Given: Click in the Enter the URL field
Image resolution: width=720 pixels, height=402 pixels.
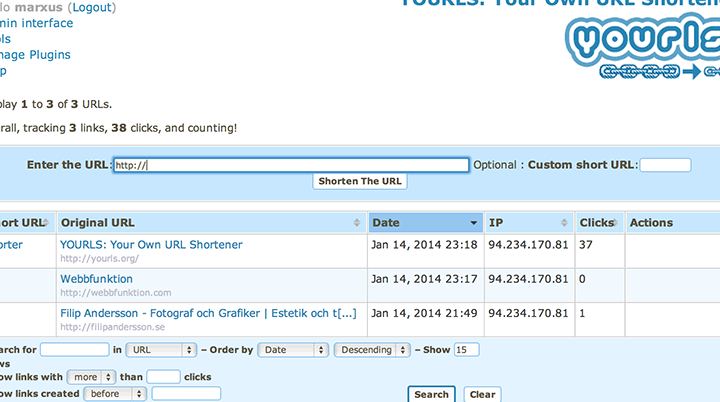Looking at the screenshot, I should pyautogui.click(x=291, y=165).
